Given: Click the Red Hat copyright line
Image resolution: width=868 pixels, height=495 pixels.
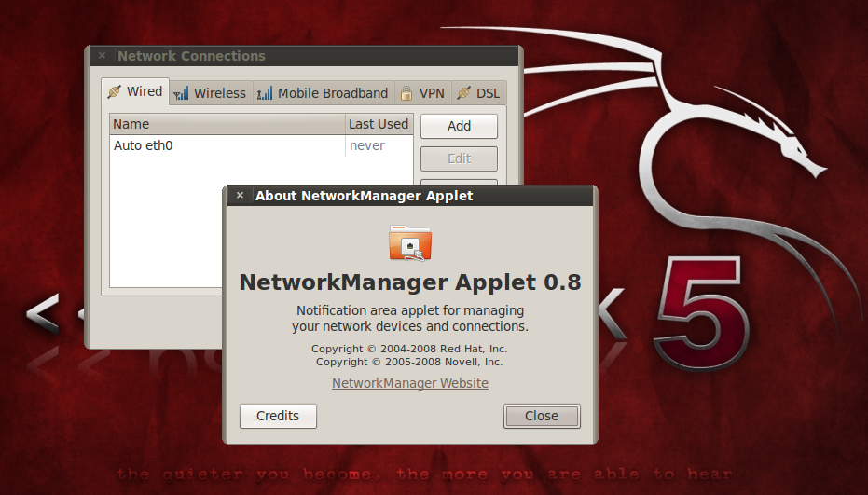Looking at the screenshot, I should [409, 349].
